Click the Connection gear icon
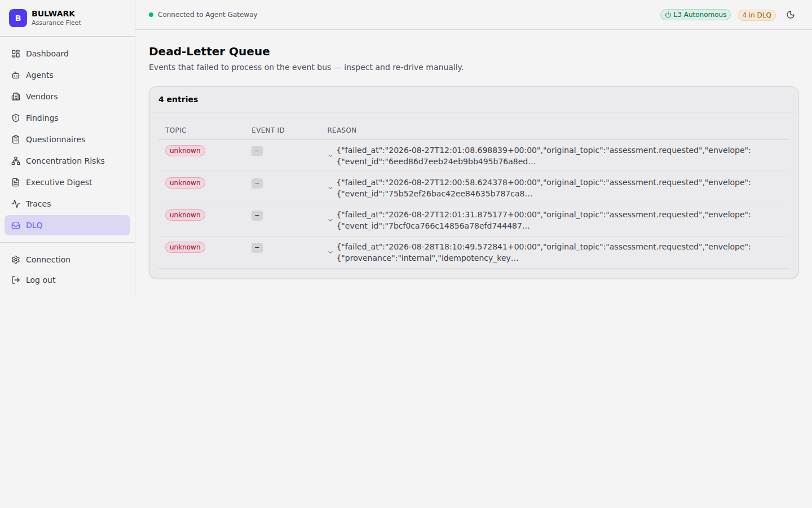This screenshot has width=812, height=508. click(x=16, y=260)
